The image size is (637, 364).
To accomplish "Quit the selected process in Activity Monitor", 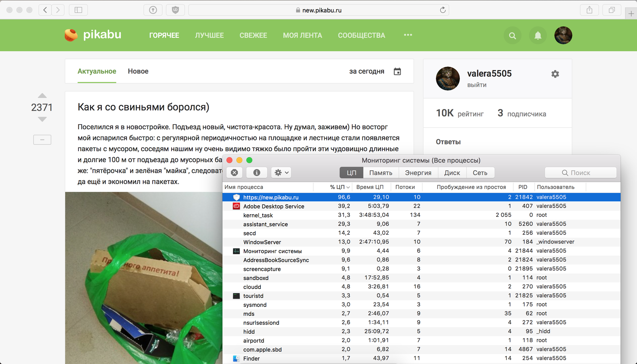I will [234, 173].
